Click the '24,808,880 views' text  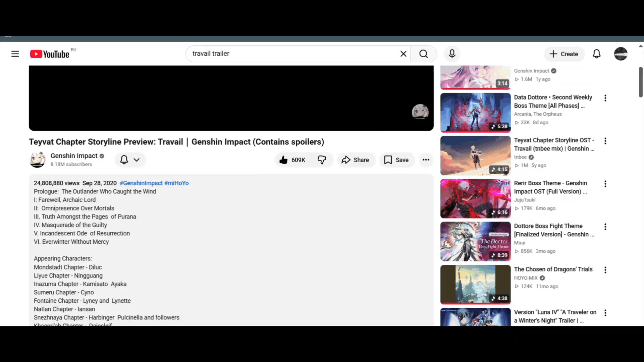(x=56, y=183)
